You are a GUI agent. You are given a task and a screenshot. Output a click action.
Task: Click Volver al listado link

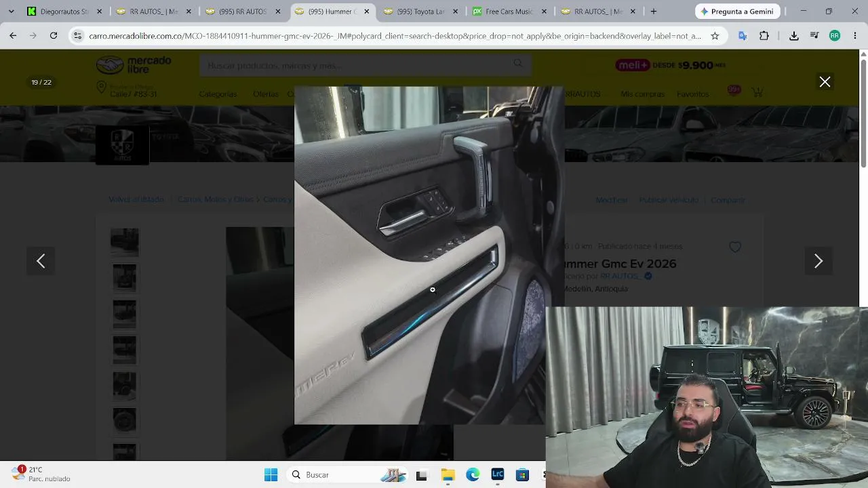pos(136,200)
